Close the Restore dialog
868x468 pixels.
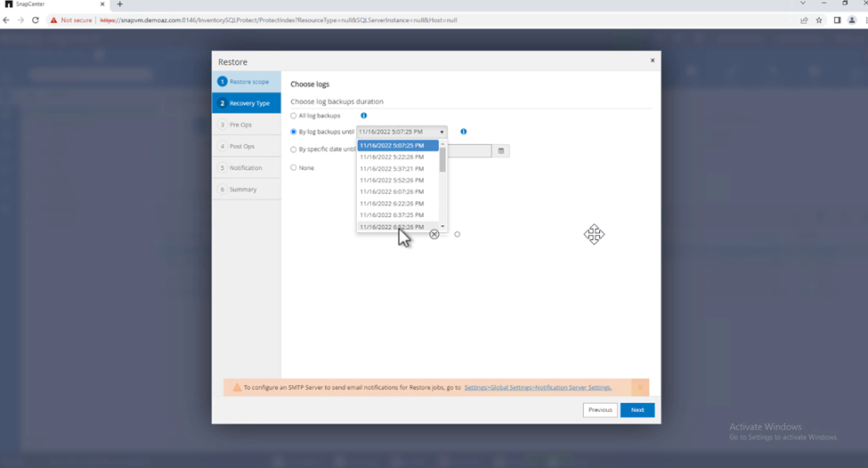click(652, 61)
